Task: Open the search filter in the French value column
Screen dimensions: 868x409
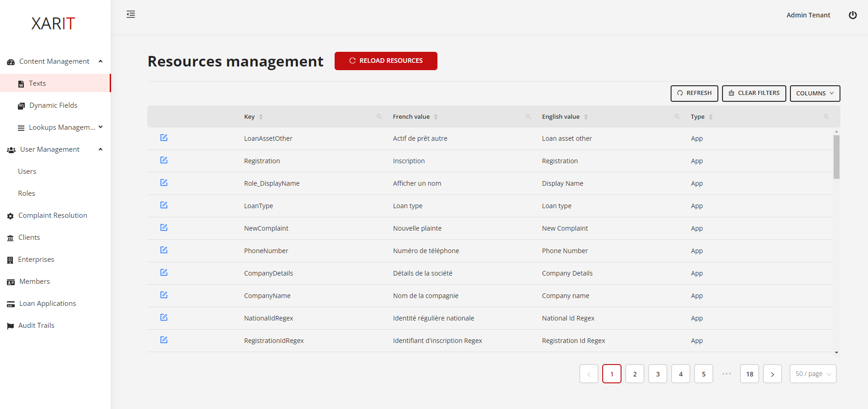Action: tap(528, 116)
